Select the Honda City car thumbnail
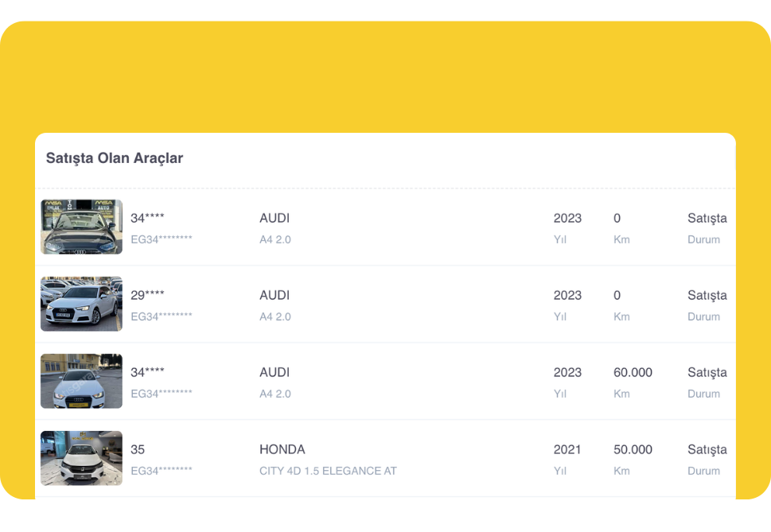771x532 pixels. pyautogui.click(x=81, y=458)
